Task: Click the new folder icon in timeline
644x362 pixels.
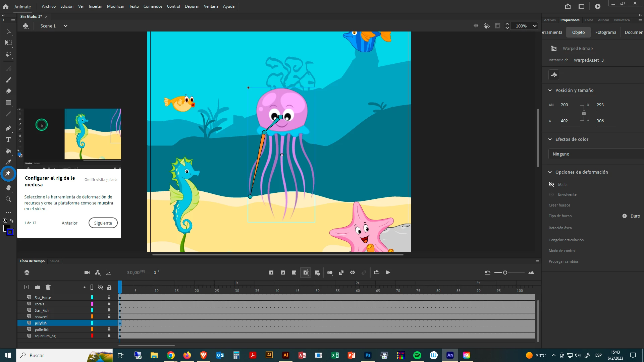Action: click(38, 287)
